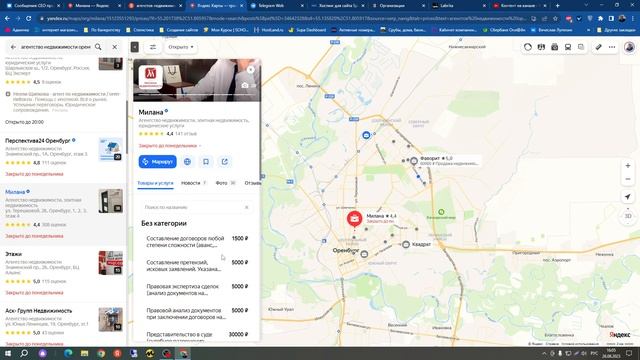Open the 30000 ₽ "Представительство в суде" item
This screenshot has height=360, width=640.
click(x=196, y=335)
